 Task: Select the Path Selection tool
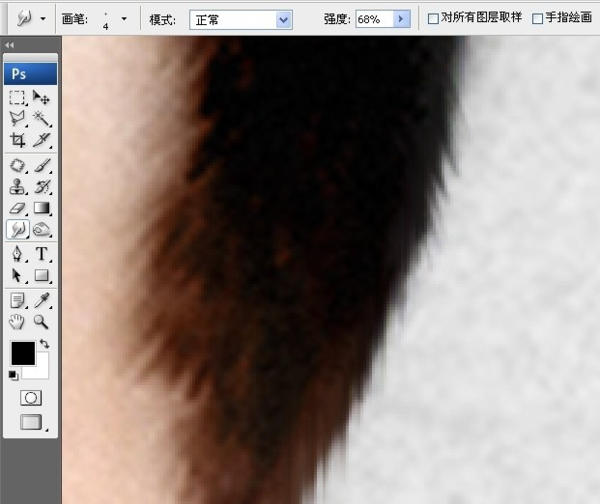pyautogui.click(x=17, y=276)
